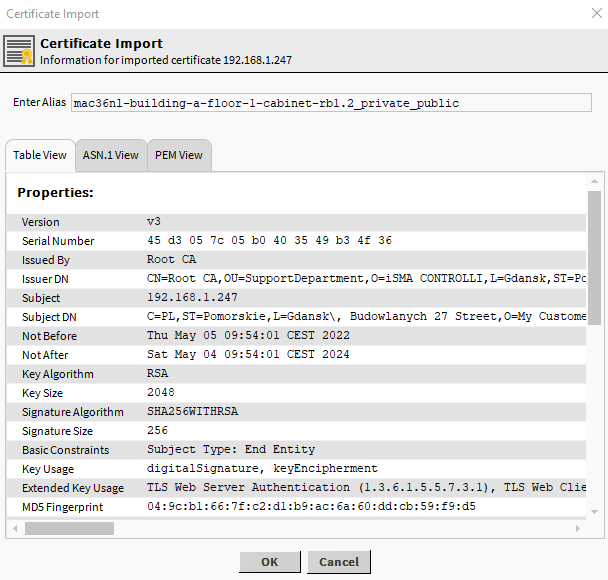608x580 pixels.
Task: Click the vertical scrollbar down arrow
Action: (594, 512)
